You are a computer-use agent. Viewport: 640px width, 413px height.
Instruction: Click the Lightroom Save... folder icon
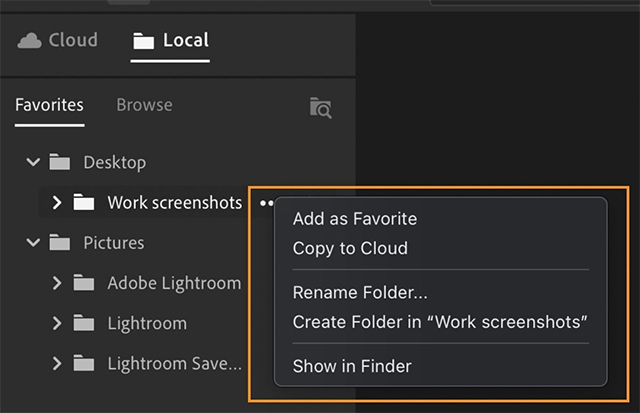point(84,363)
